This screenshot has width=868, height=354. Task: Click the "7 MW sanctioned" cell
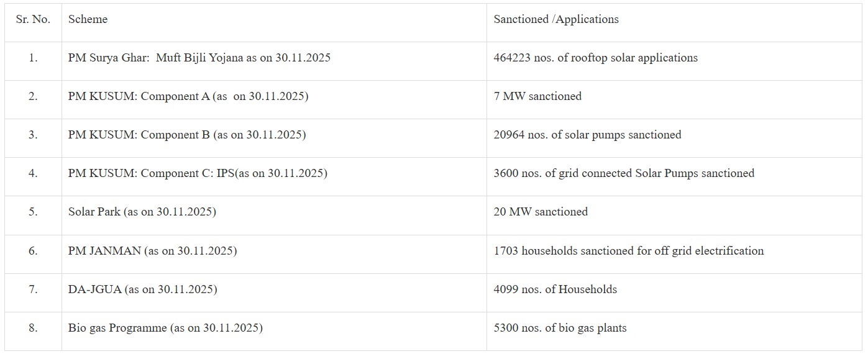(x=537, y=96)
